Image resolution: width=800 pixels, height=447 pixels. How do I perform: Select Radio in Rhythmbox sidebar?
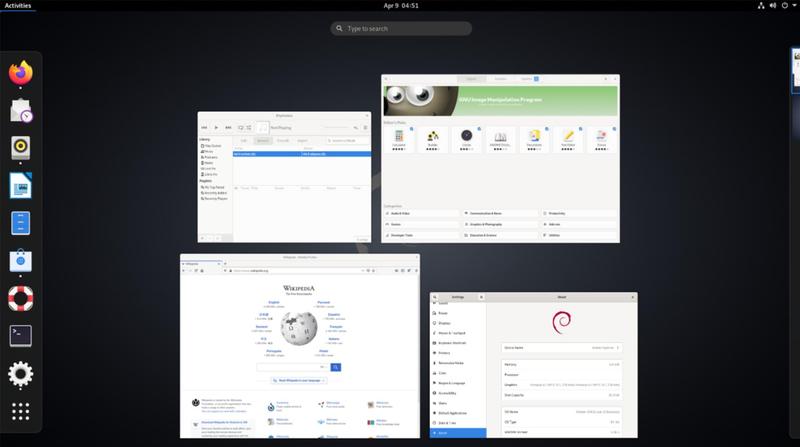(209, 163)
